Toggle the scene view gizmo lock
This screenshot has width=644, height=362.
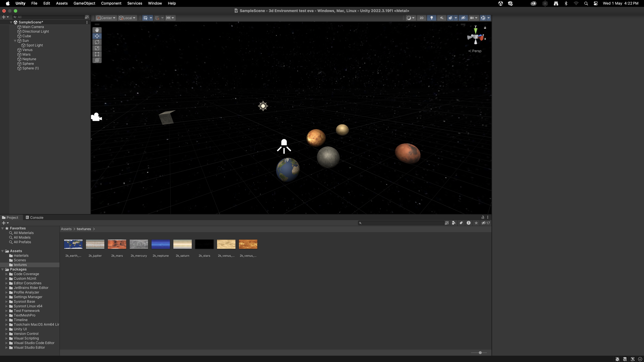point(485,27)
